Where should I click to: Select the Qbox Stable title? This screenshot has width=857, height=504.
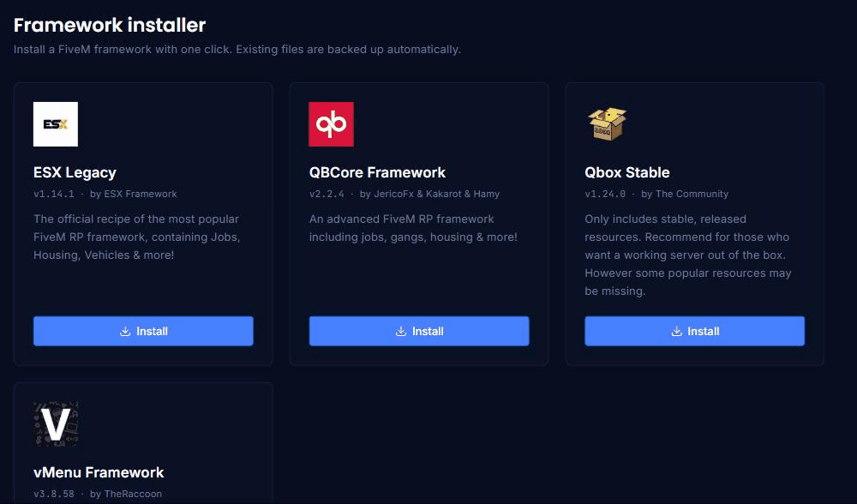click(x=627, y=173)
